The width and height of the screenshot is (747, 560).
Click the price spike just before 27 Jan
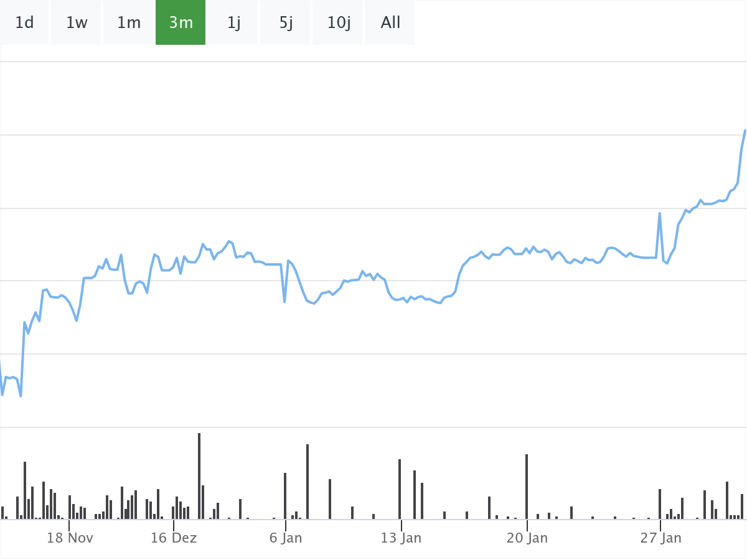(x=660, y=213)
